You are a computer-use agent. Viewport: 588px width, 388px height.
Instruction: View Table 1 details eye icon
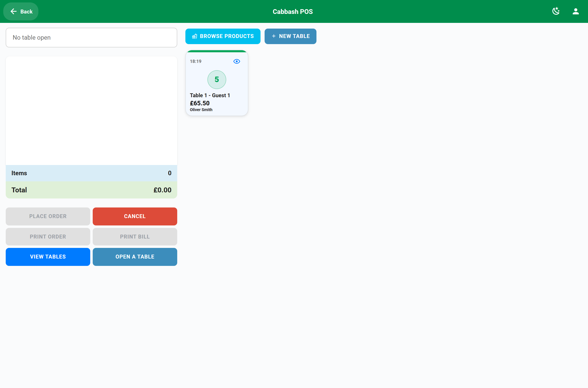pos(236,61)
